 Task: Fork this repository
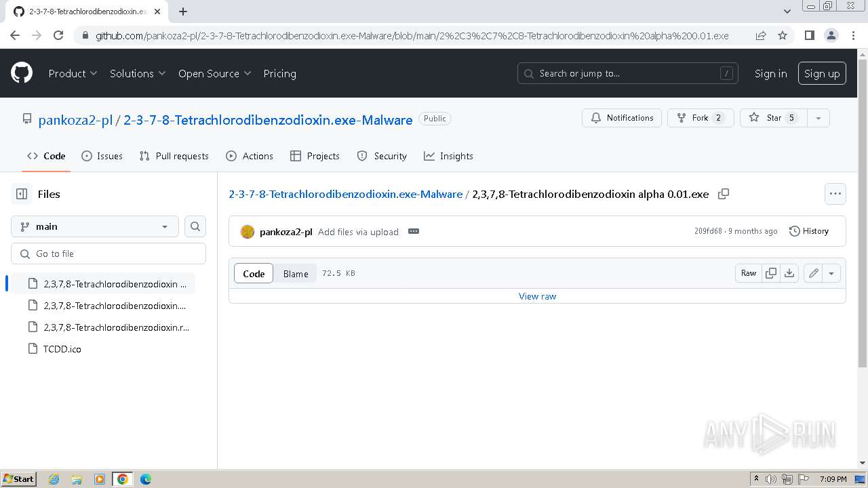click(701, 118)
